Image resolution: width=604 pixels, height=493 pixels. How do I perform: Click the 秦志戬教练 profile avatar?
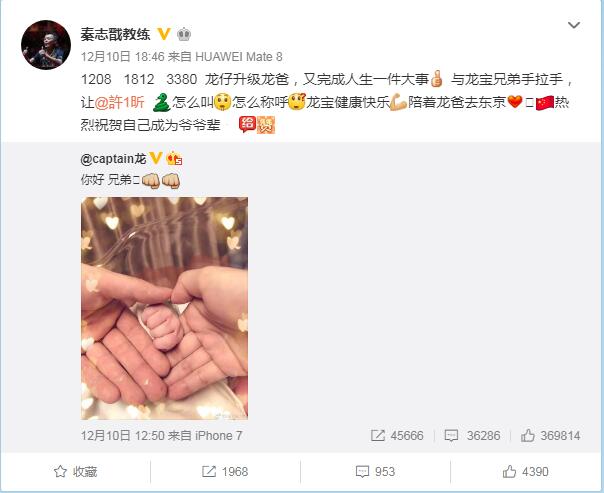pyautogui.click(x=46, y=45)
